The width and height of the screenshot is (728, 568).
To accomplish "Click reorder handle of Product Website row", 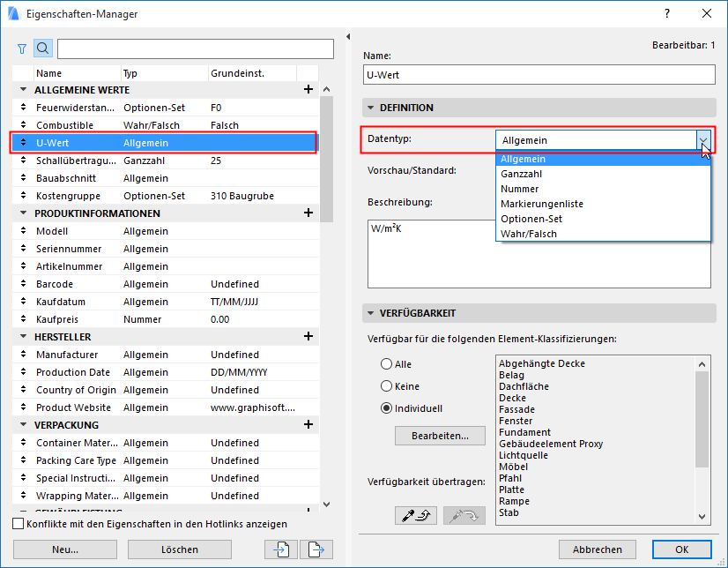I will click(x=23, y=407).
